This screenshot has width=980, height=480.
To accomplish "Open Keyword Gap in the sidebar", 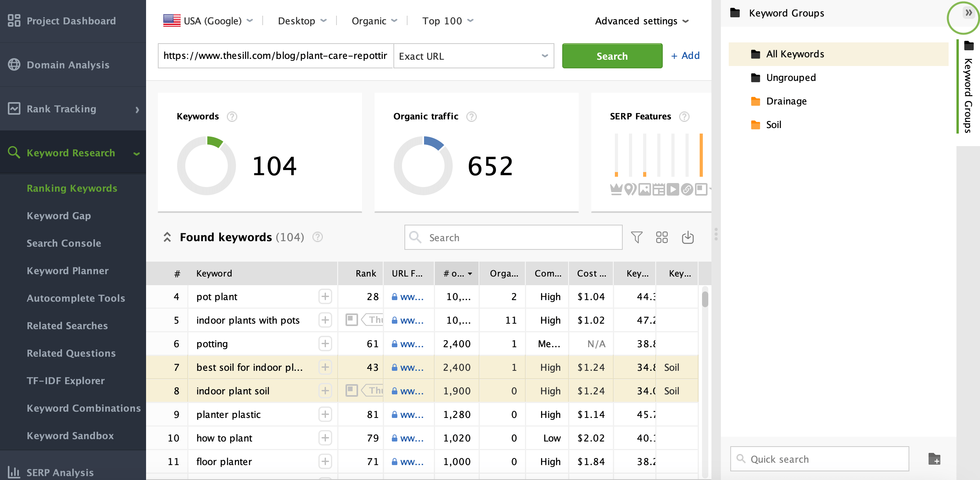I will [59, 216].
